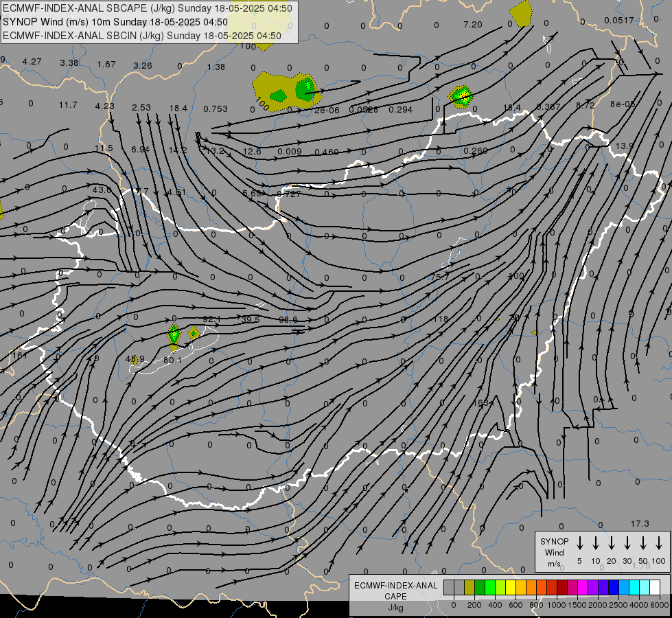Click the map value 17.3

pyautogui.click(x=640, y=524)
